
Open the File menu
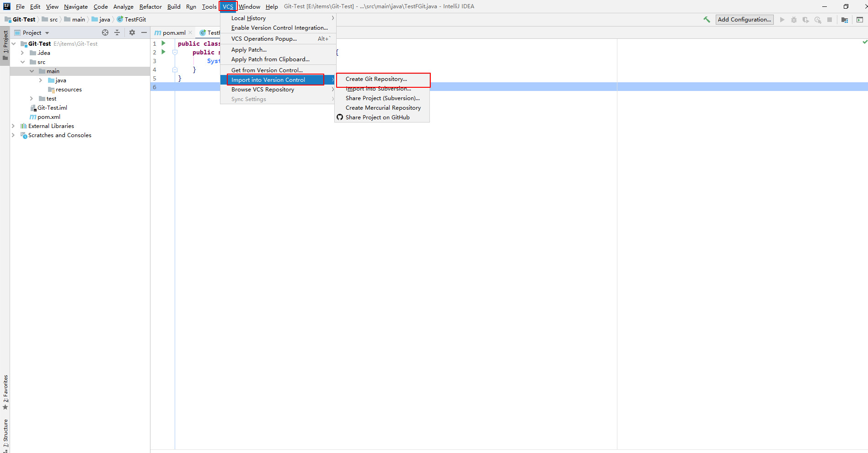click(x=20, y=6)
